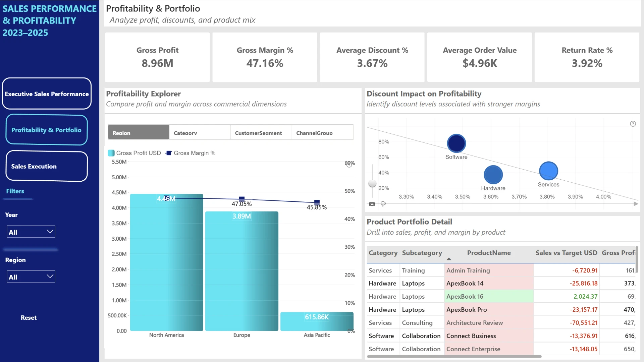
Task: Select the Connect Business product cell
Action: click(x=489, y=336)
